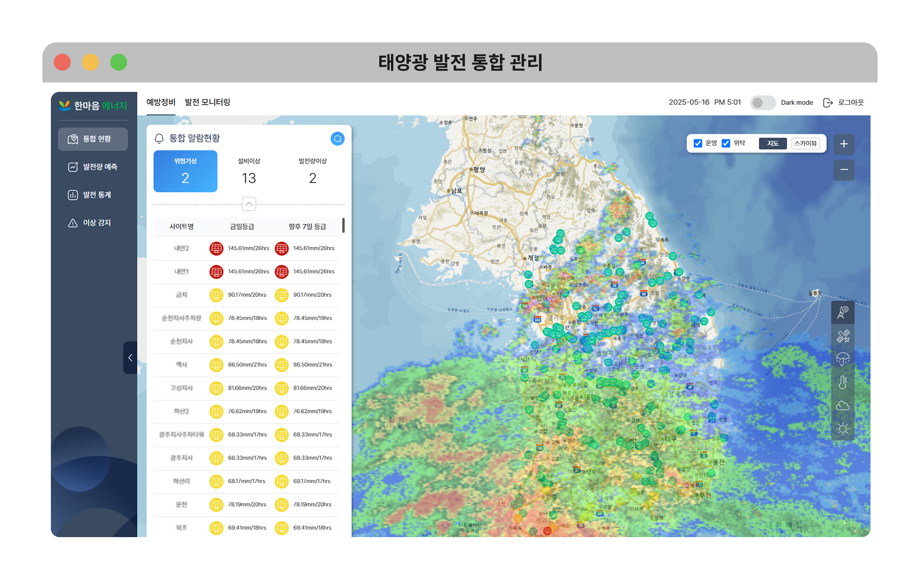Click the 하산리 site row name
The image size is (920, 588).
coord(181,481)
